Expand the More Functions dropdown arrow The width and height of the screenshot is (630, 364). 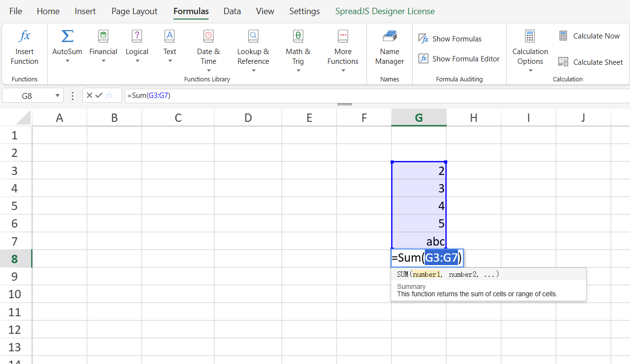coord(343,71)
